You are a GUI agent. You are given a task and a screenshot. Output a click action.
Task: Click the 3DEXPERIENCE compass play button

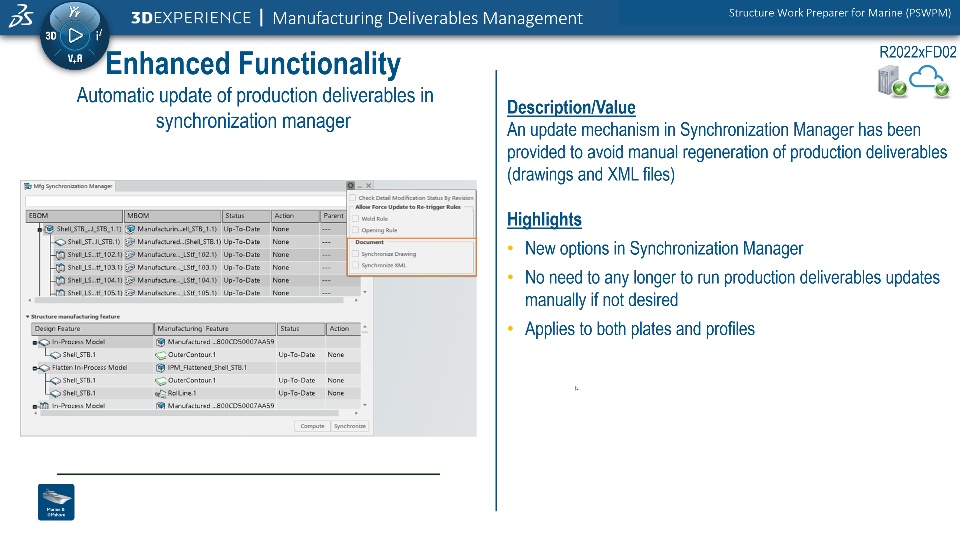[75, 36]
